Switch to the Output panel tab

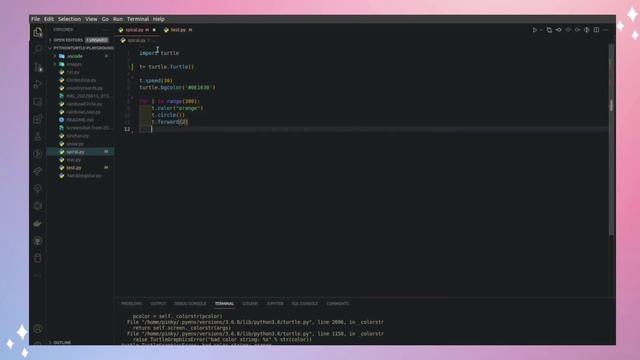click(158, 304)
